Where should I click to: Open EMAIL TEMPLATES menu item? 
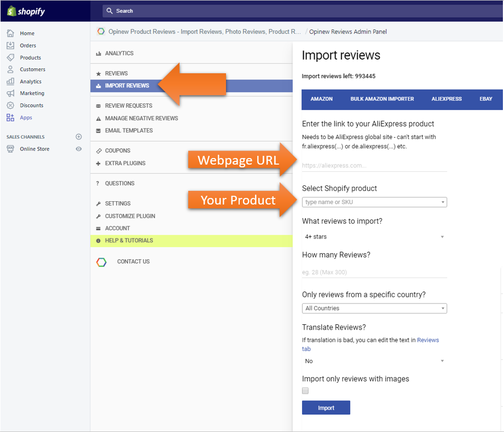click(x=191, y=130)
